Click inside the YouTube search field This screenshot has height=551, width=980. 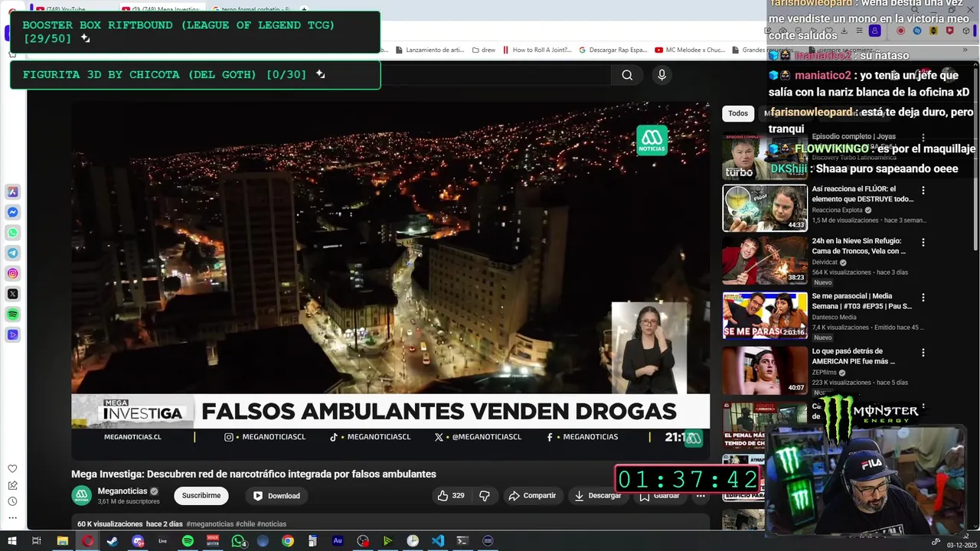494,75
